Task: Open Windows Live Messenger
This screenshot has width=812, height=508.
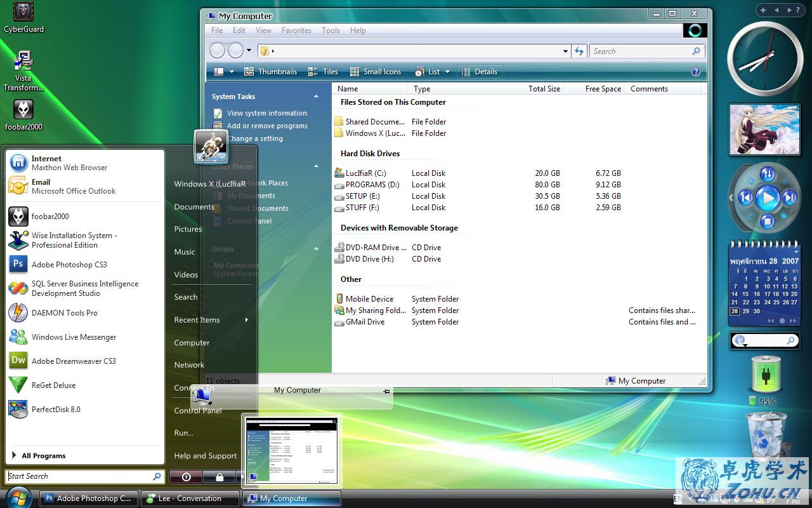Action: coord(84,337)
